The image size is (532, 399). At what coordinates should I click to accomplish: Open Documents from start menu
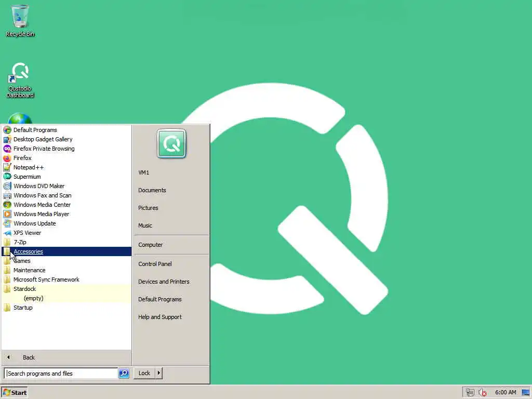[152, 190]
